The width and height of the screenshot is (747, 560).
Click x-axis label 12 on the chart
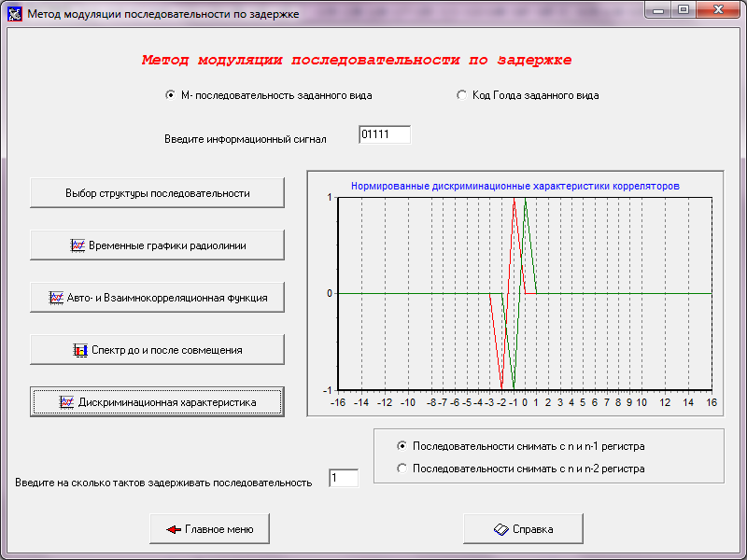click(665, 403)
